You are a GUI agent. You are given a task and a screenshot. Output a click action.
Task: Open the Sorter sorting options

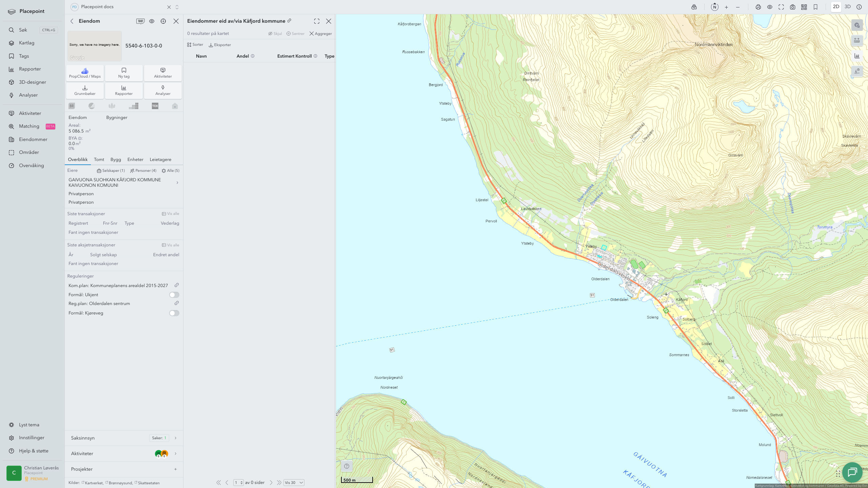tap(195, 45)
